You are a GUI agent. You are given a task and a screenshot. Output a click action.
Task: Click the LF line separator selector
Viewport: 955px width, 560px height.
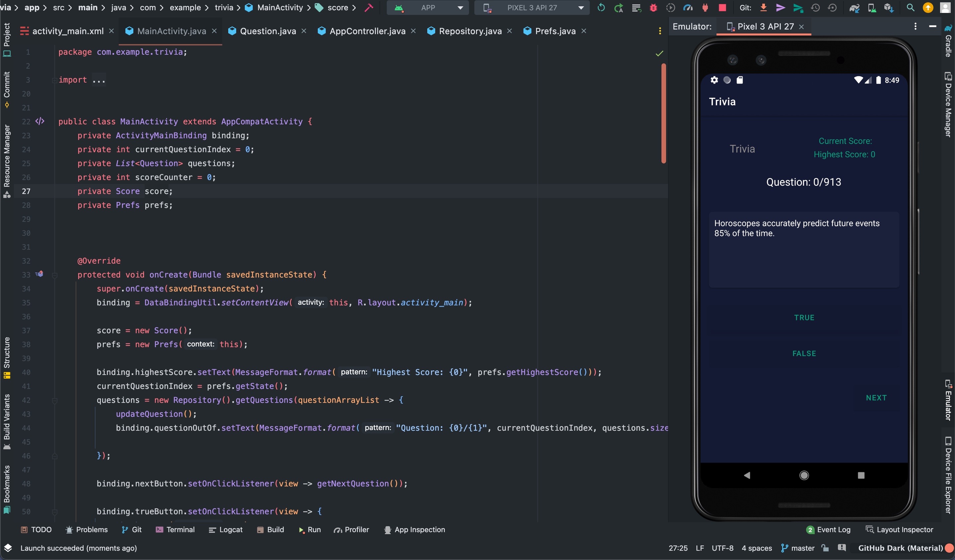coord(700,548)
